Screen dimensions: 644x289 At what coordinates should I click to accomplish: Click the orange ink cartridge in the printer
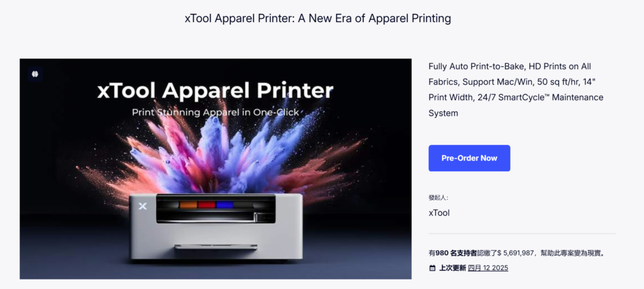pos(189,205)
